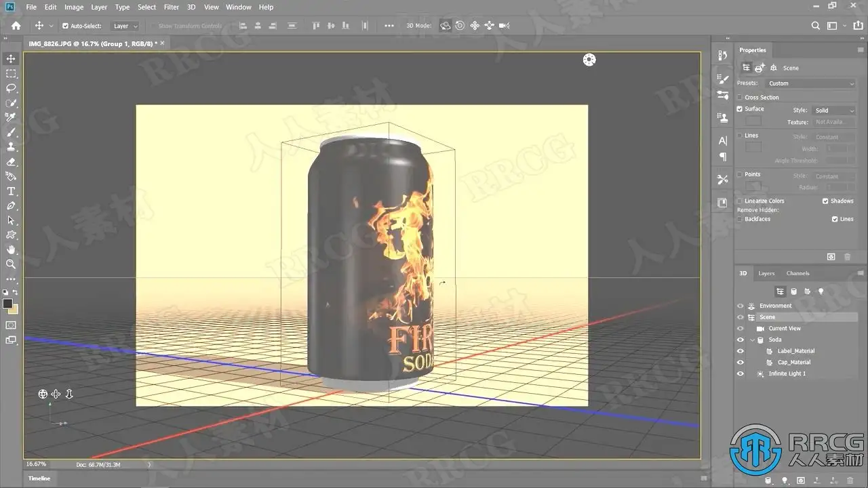Select the Paint Bucket tool
868x488 pixels.
pos(11,176)
